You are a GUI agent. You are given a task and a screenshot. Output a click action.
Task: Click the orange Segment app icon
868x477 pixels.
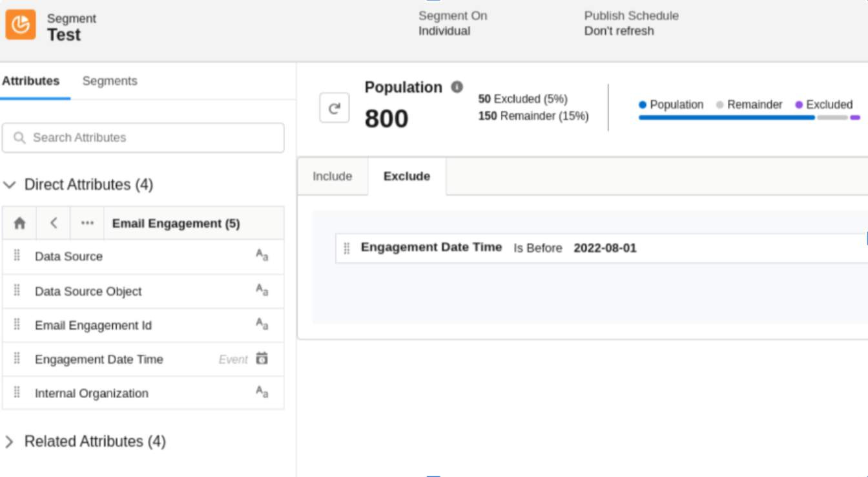21,25
